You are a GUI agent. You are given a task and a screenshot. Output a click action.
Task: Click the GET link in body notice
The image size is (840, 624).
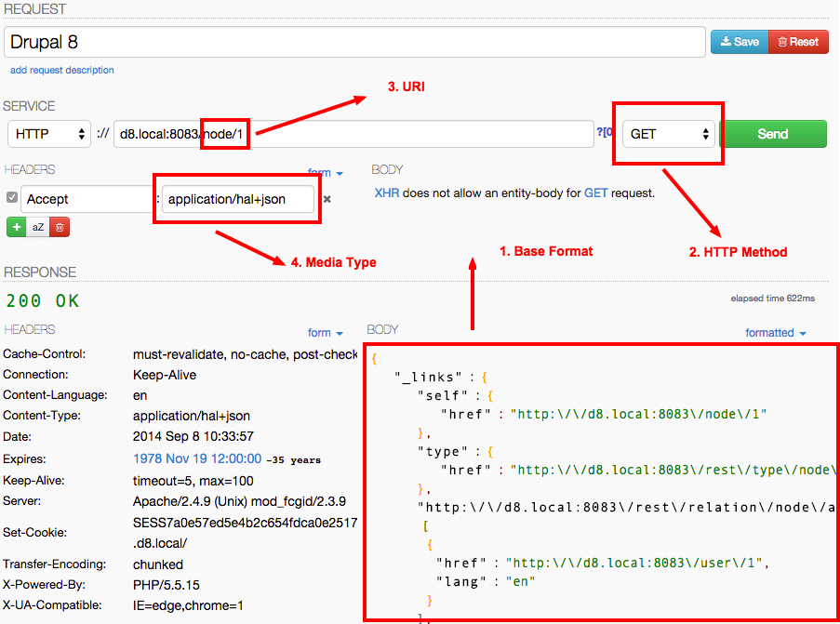(x=595, y=193)
